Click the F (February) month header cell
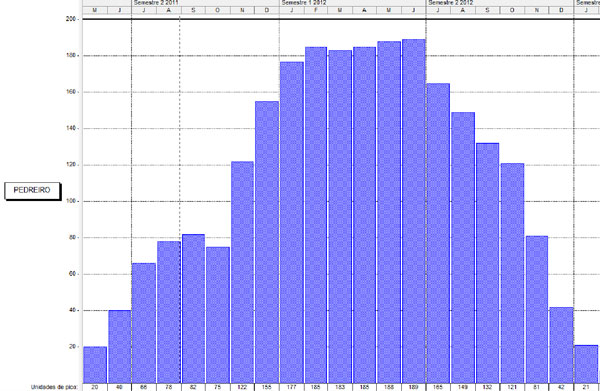 point(316,10)
